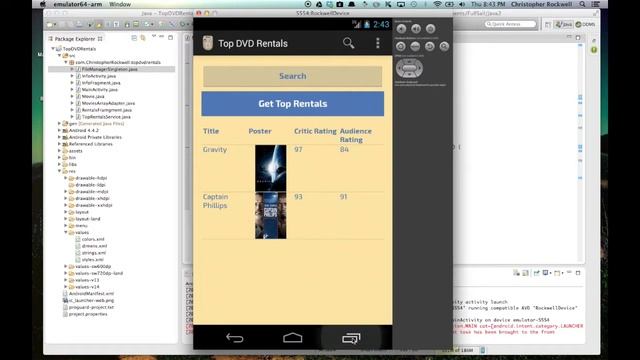This screenshot has width=640, height=360.
Task: Tap the Android Back navigation button
Action: click(235, 338)
